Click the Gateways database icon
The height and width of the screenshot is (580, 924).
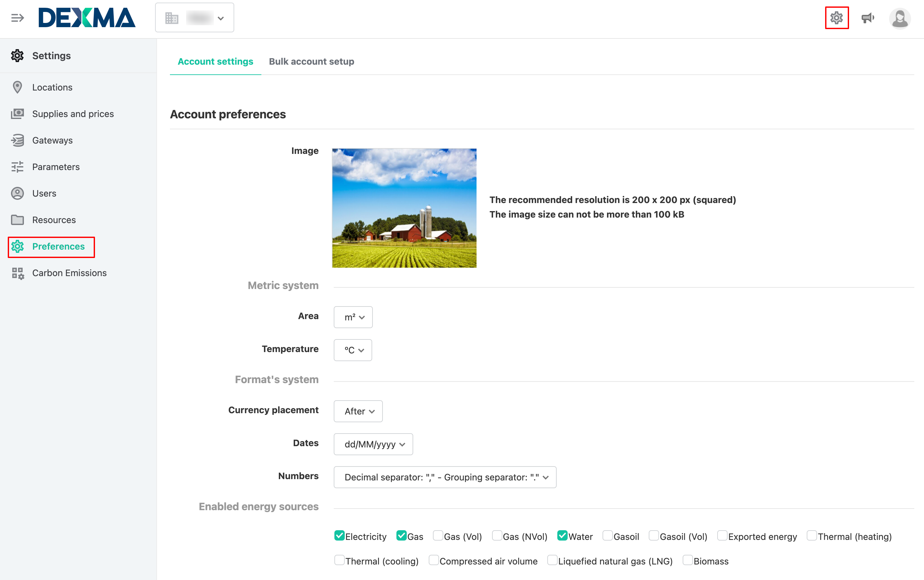17,140
